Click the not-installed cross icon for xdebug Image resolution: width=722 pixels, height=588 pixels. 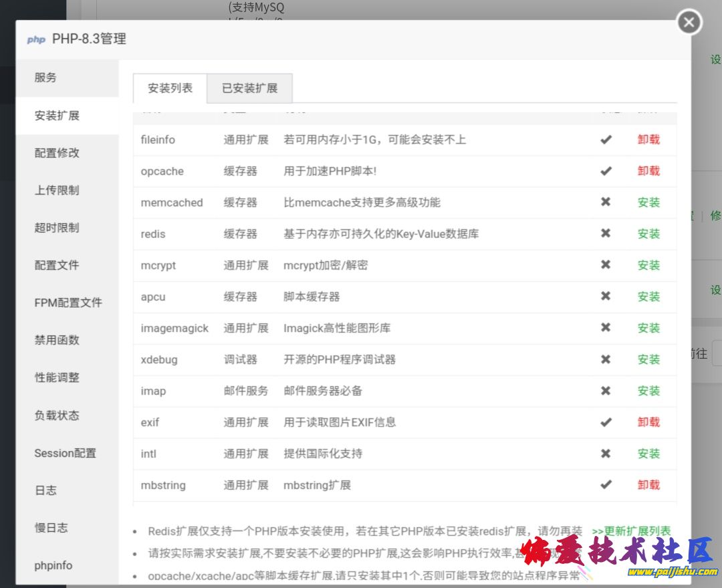click(x=606, y=359)
